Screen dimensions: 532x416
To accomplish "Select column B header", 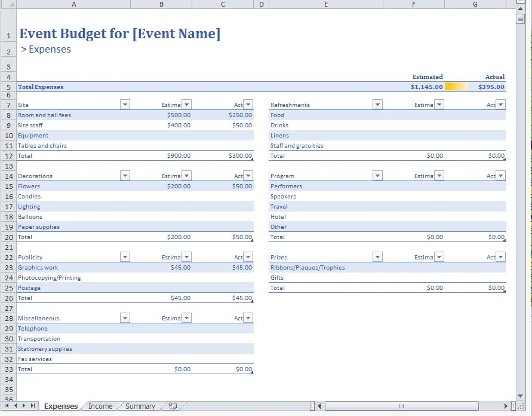I will [161, 4].
